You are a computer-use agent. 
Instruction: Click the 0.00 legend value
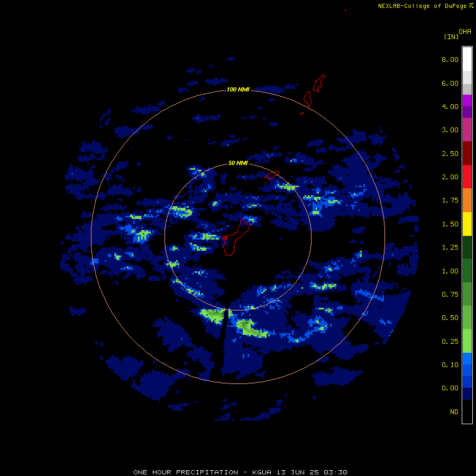(x=450, y=388)
